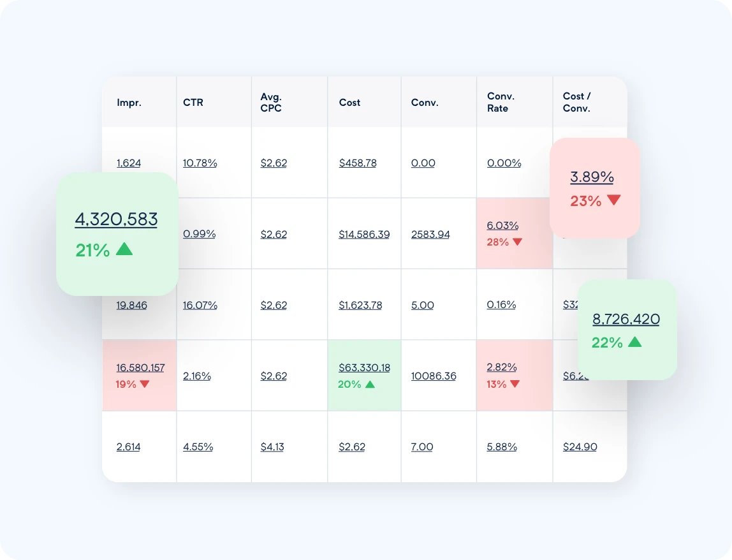The width and height of the screenshot is (732, 560).
Task: Select the CTR column header
Action: tap(193, 103)
